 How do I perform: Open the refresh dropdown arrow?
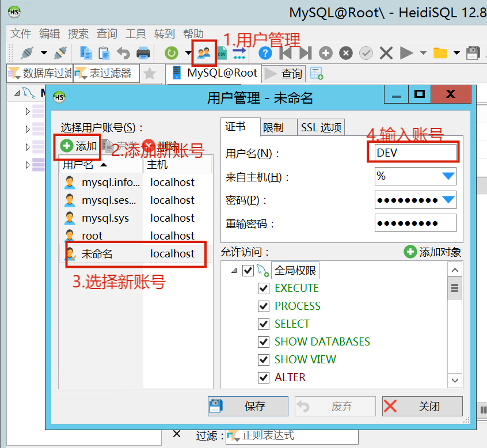point(188,53)
